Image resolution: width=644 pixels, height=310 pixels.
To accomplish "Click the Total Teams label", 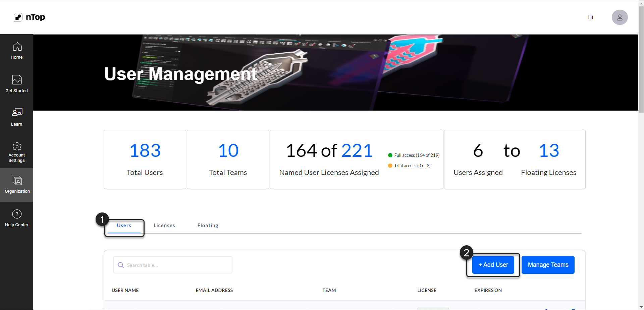I will (228, 172).
